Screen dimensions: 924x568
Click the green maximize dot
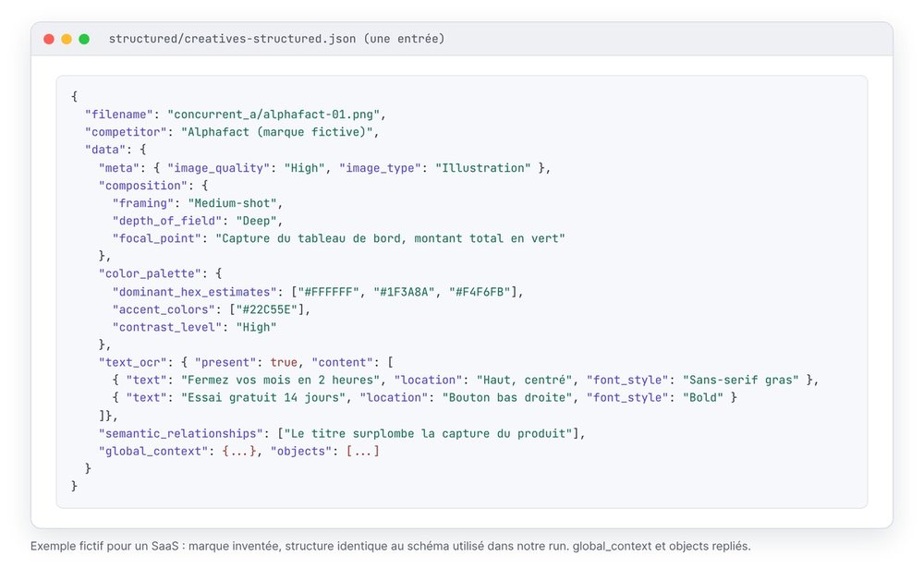coord(84,39)
